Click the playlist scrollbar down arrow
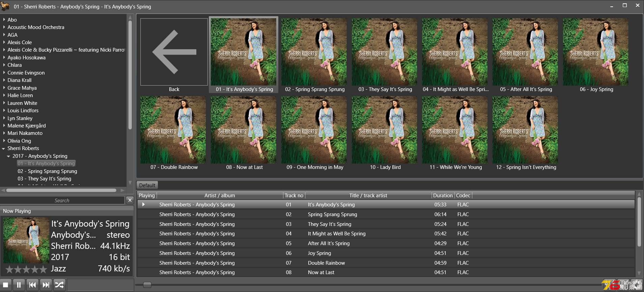The height and width of the screenshot is (292, 644). coord(639,273)
